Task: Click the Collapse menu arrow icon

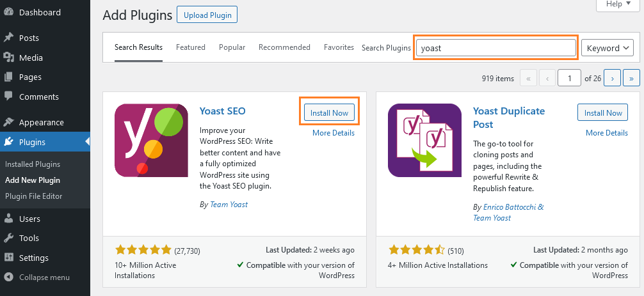Action: coord(8,277)
